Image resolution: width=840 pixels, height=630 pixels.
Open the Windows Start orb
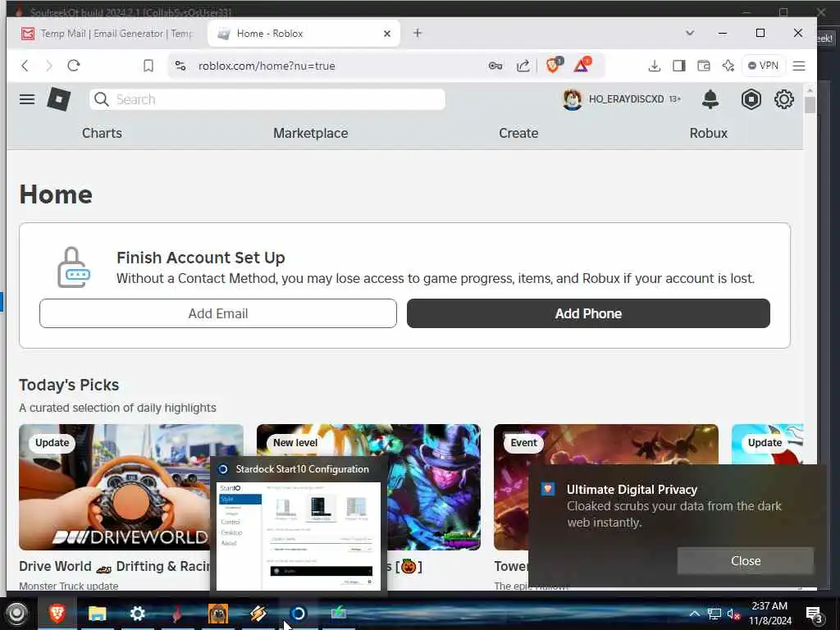(16, 614)
